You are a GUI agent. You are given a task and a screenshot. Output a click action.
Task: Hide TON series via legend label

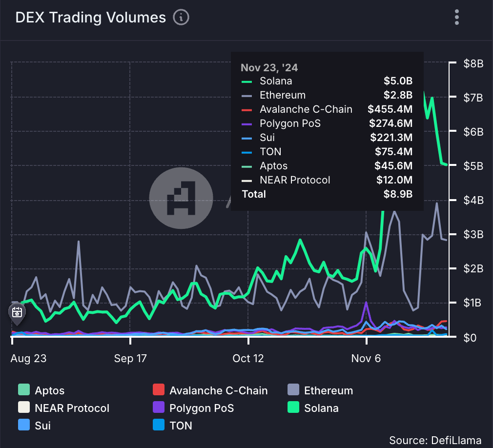[x=181, y=426]
